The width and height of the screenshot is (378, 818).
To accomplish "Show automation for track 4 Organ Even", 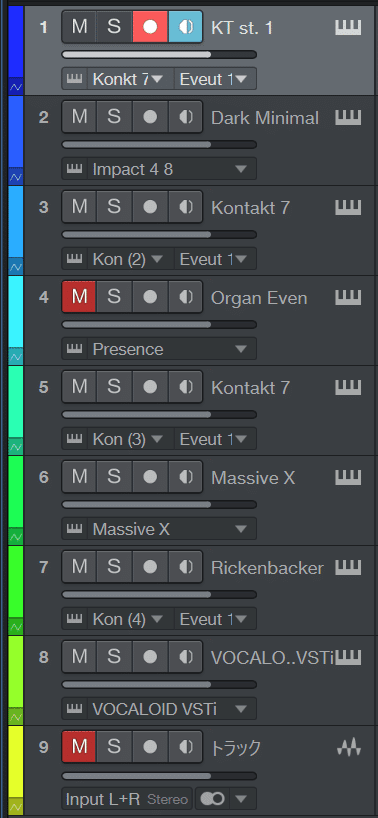I will click(16, 357).
